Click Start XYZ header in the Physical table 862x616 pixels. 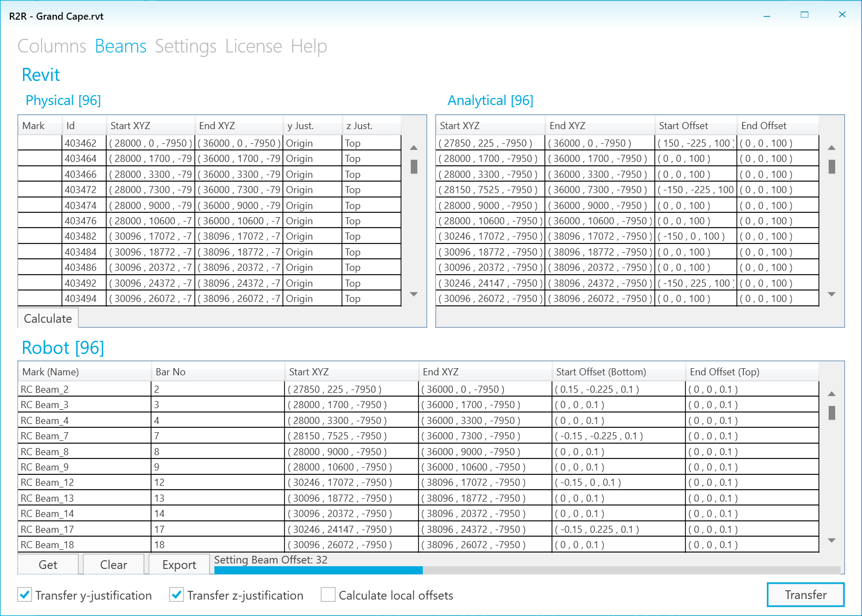pyautogui.click(x=150, y=126)
